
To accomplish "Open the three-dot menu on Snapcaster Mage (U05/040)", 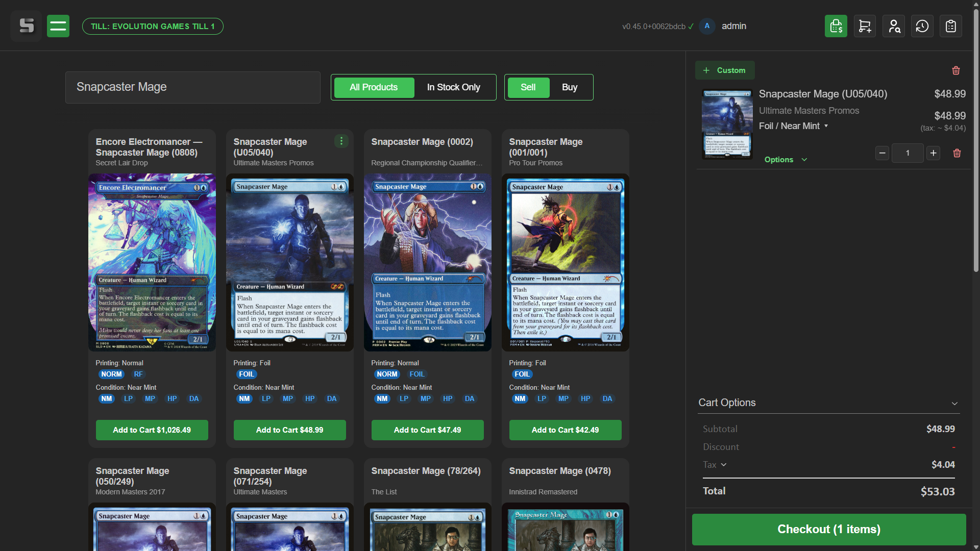I will point(341,141).
